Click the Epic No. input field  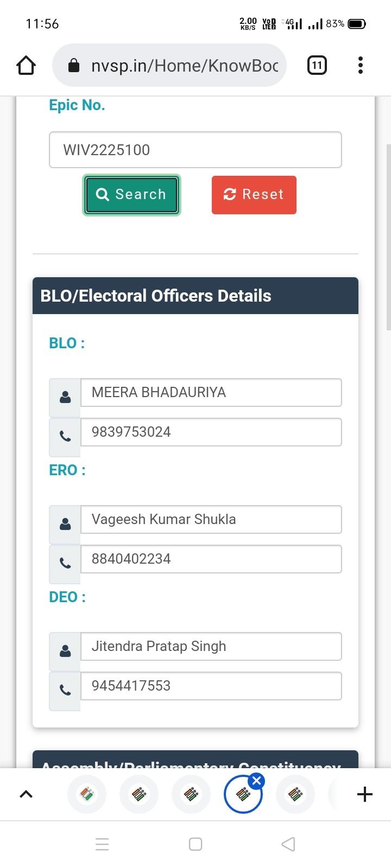point(195,150)
